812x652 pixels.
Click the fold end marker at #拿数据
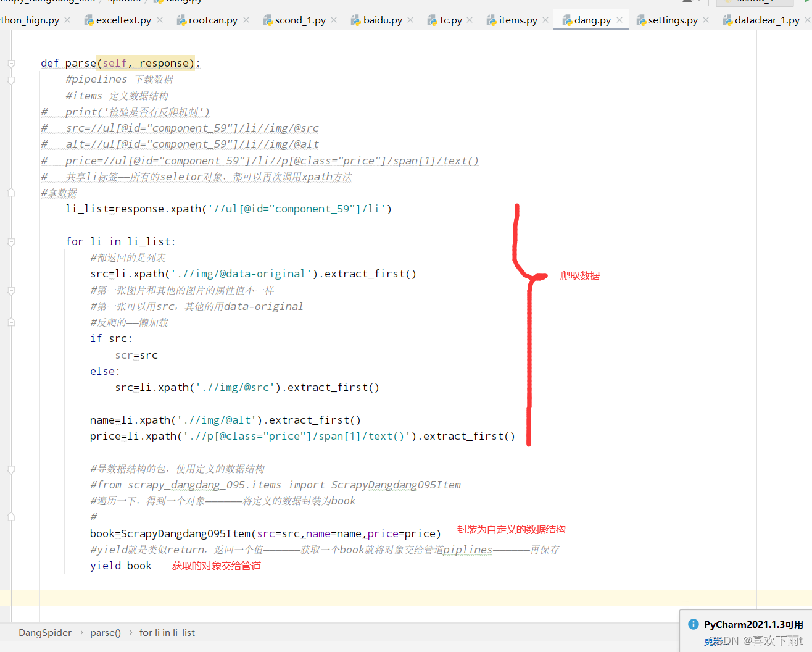pyautogui.click(x=11, y=193)
